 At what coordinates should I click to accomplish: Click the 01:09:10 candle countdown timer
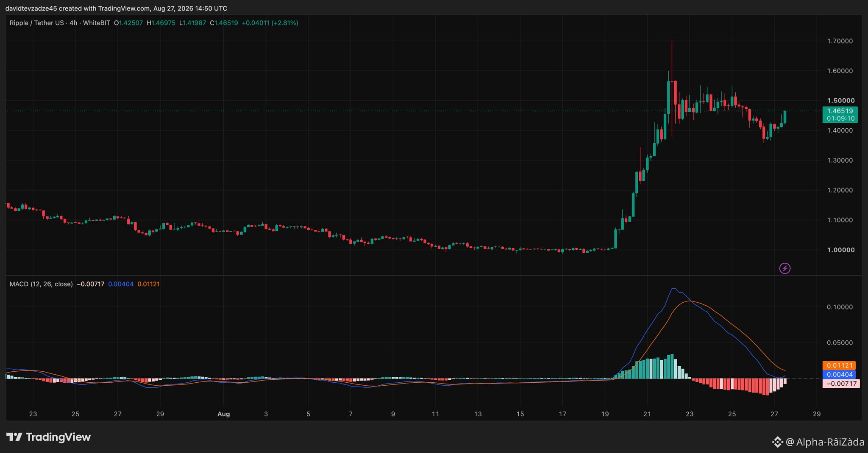[x=840, y=119]
